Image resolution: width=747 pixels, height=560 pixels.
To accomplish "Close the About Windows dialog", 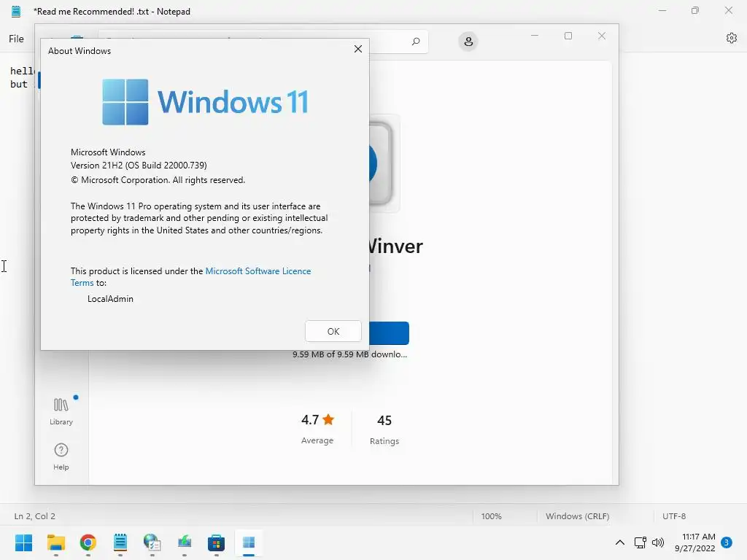I will tap(358, 49).
